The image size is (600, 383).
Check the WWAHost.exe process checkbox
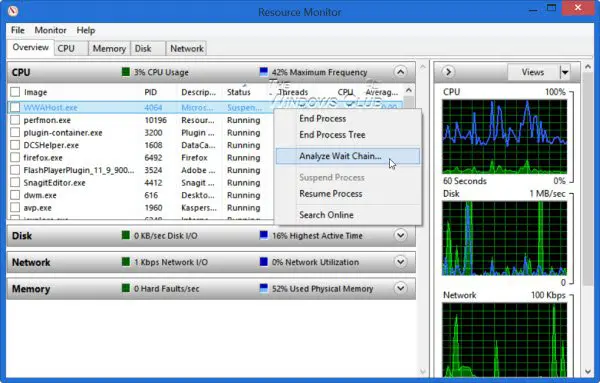tap(15, 108)
